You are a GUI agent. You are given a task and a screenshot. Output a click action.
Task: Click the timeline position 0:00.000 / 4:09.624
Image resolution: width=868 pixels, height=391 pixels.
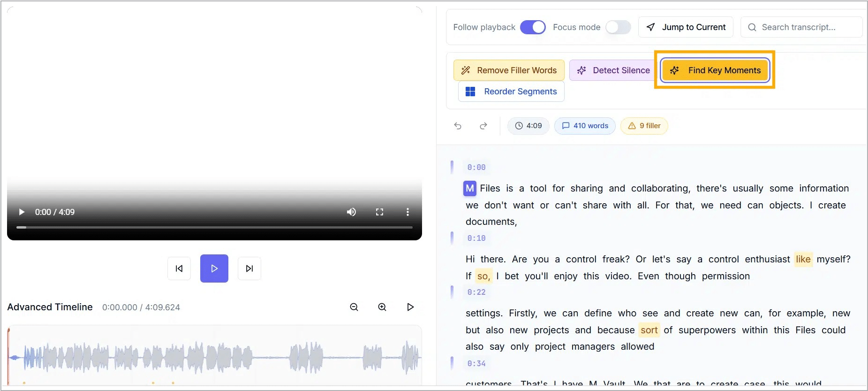(x=141, y=307)
